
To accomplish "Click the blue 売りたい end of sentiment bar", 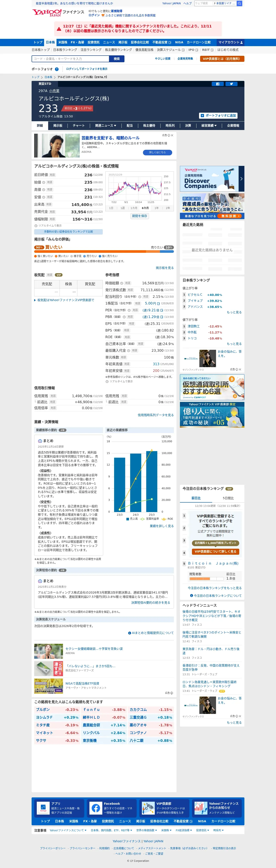I will (167, 251).
